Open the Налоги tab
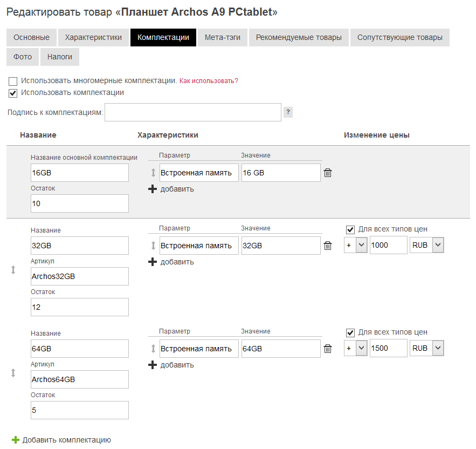The height and width of the screenshot is (449, 476). 60,57
